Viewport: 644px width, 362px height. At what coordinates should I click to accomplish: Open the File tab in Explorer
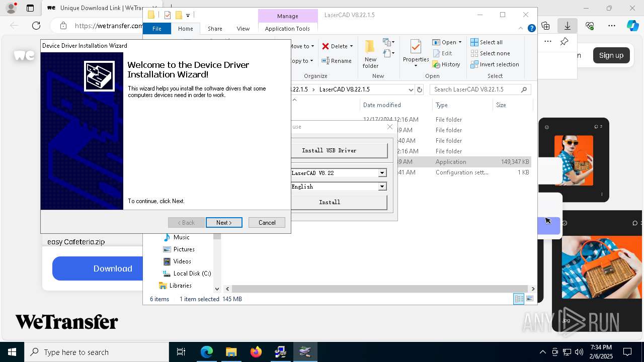pyautogui.click(x=157, y=29)
